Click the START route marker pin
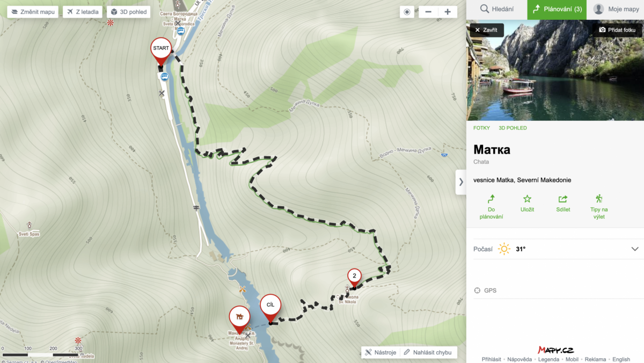This screenshot has height=363, width=644. pyautogui.click(x=160, y=49)
